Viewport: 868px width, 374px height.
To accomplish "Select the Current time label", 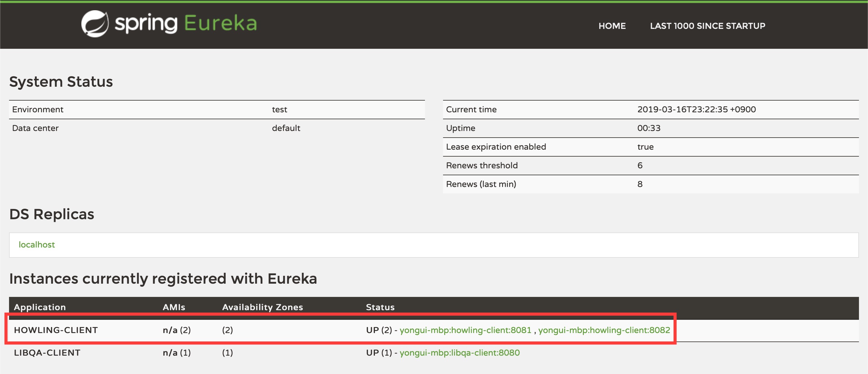I will [471, 109].
